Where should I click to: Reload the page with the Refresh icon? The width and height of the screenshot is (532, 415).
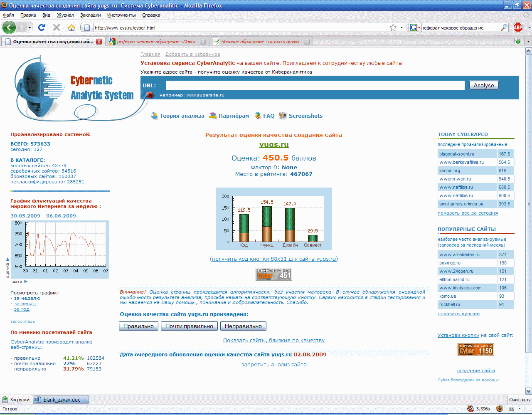pyautogui.click(x=41, y=27)
